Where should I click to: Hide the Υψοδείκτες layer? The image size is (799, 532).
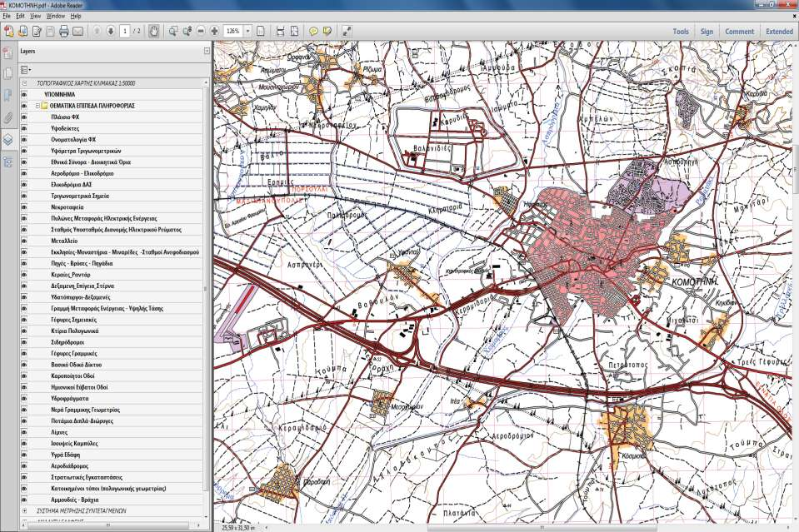(24, 128)
